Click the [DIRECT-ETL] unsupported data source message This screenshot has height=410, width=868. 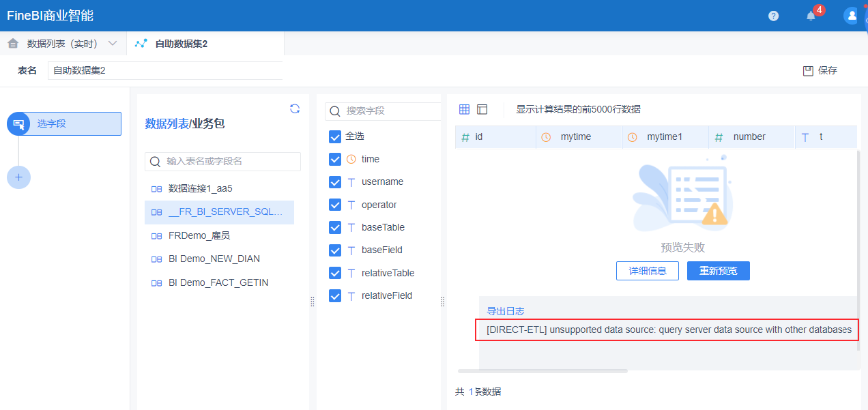(x=669, y=330)
